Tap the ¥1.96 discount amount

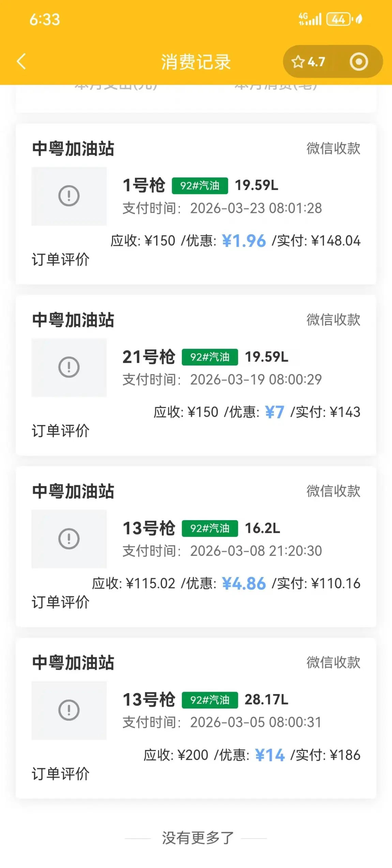244,241
